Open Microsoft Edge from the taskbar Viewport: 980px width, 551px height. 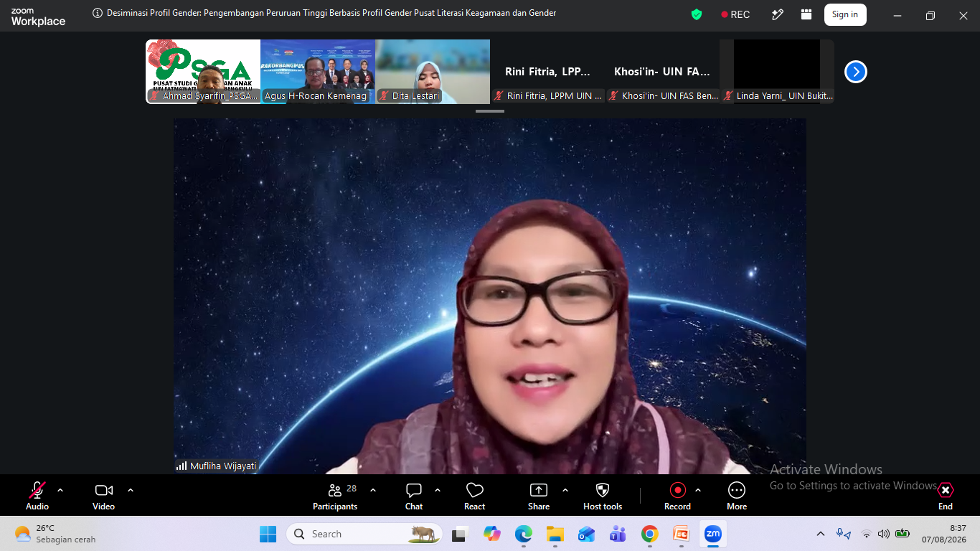pyautogui.click(x=523, y=534)
